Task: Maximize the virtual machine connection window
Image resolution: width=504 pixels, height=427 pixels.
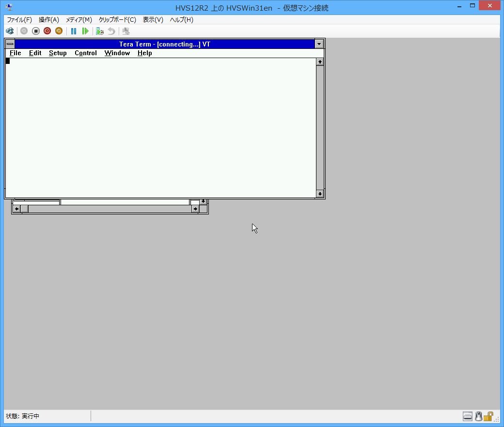Action: 472,6
